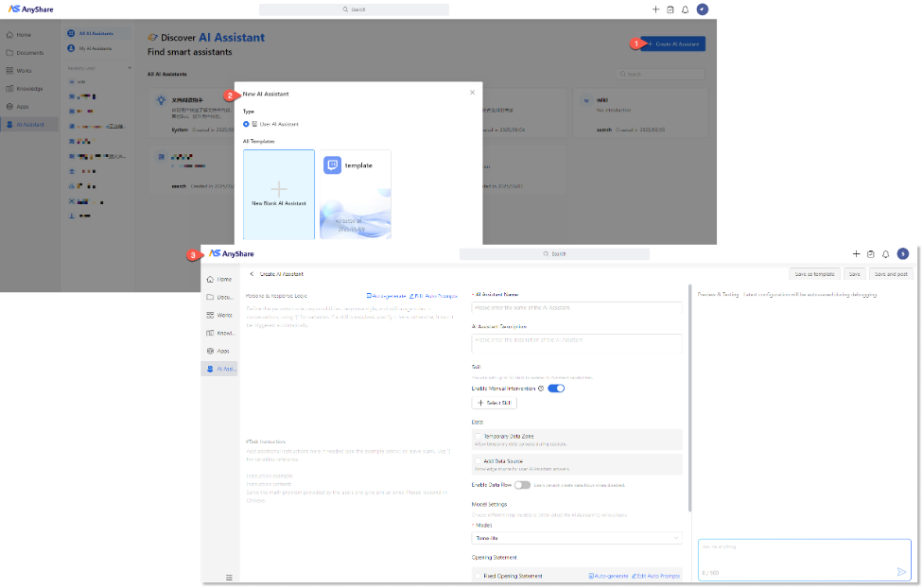923x588 pixels.
Task: Click the Select Skill button
Action: pyautogui.click(x=495, y=403)
